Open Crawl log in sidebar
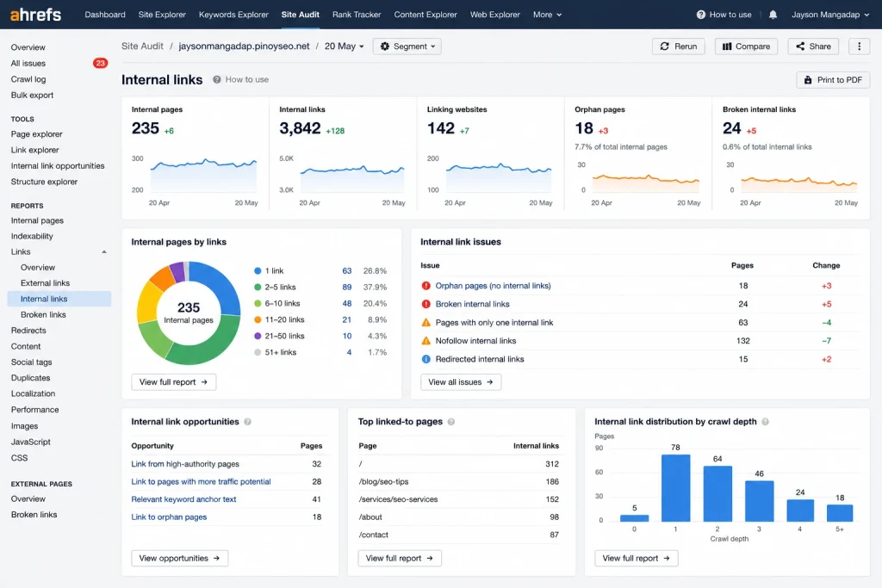The image size is (882, 588). point(28,79)
